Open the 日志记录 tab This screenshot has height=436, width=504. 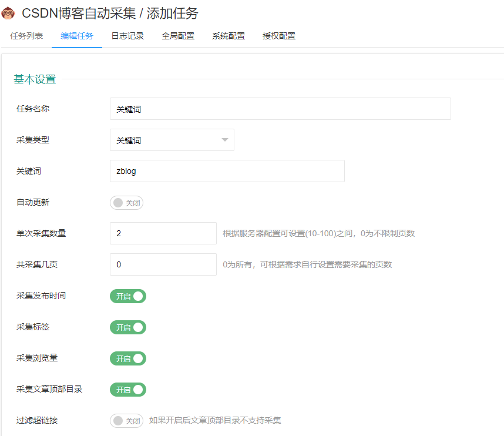pos(127,36)
